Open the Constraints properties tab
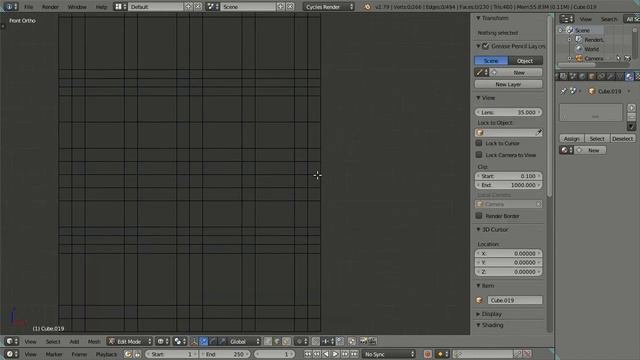The height and width of the screenshot is (360, 640). pos(601,76)
